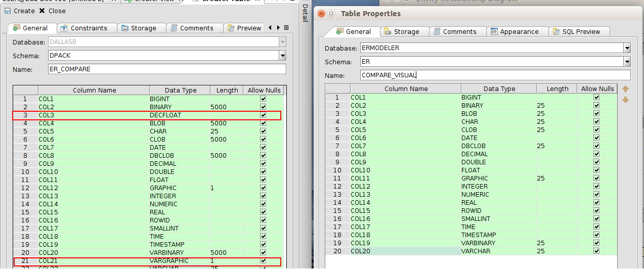644x270 pixels.
Task: Switch to Storage tab in Table Properties
Action: 402,31
